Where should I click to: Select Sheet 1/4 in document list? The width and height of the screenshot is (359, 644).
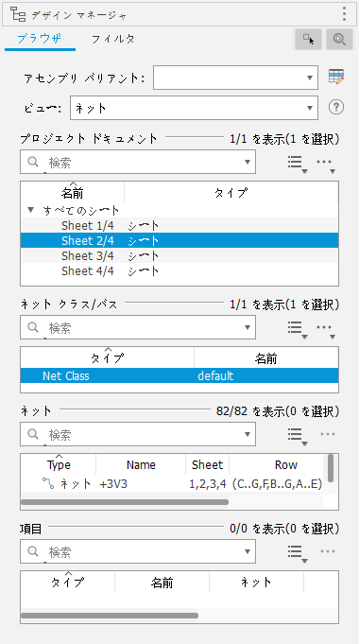[x=179, y=225]
